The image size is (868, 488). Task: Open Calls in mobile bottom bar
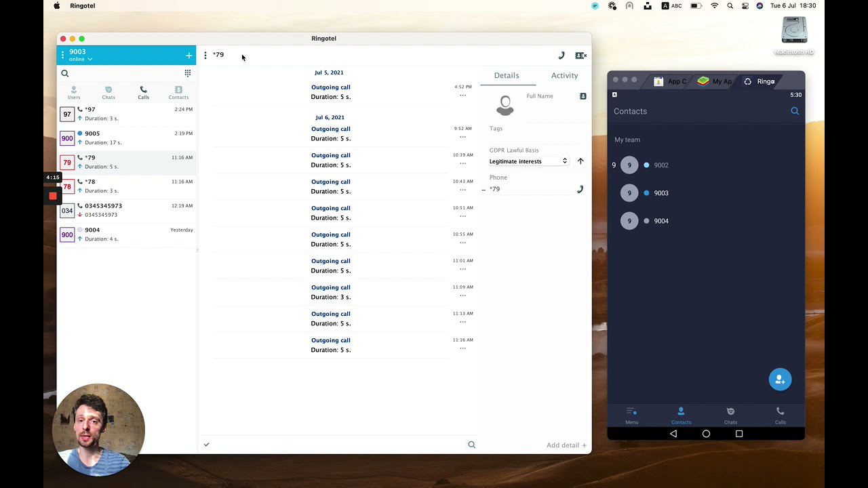click(x=780, y=415)
